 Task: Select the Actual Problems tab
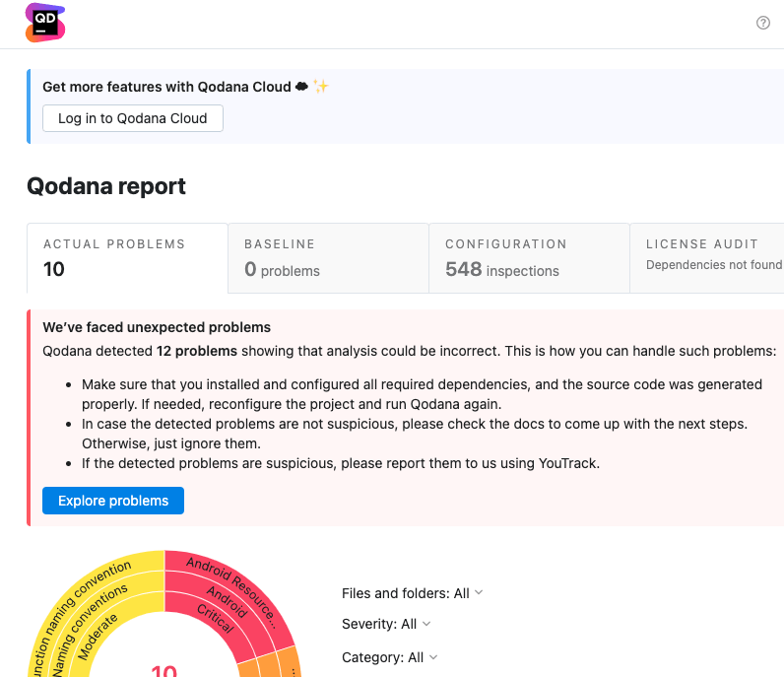127,258
